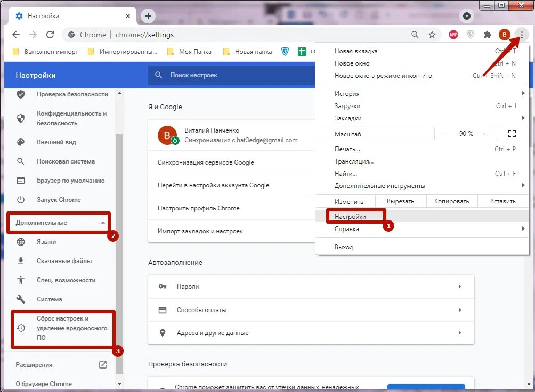This screenshot has width=535, height=392.
Task: Select Новое окно в режиме инкогнито
Action: tap(421, 76)
